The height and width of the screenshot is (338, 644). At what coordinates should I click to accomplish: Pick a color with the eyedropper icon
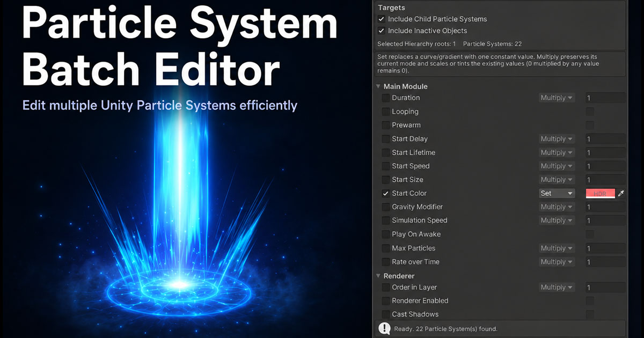point(621,193)
